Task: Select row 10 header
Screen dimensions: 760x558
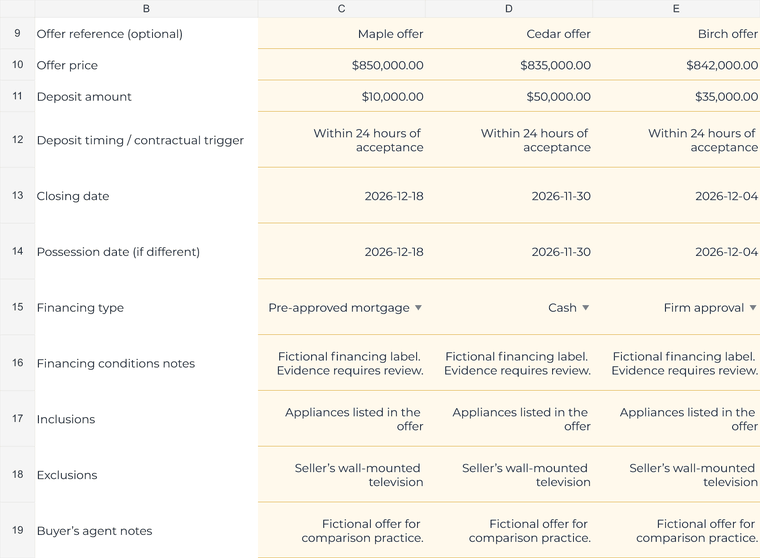Action: (17, 64)
